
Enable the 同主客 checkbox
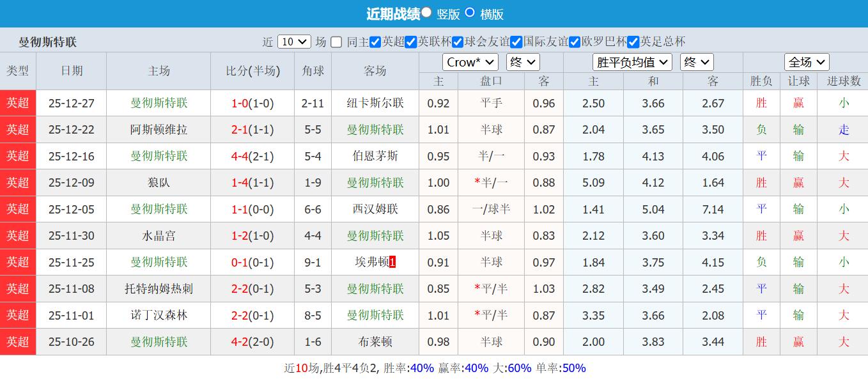(x=335, y=42)
